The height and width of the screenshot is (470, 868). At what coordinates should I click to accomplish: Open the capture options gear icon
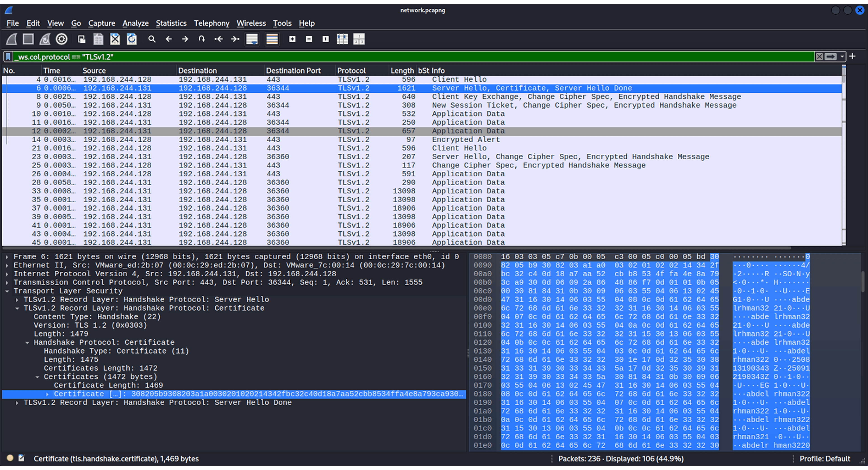61,39
